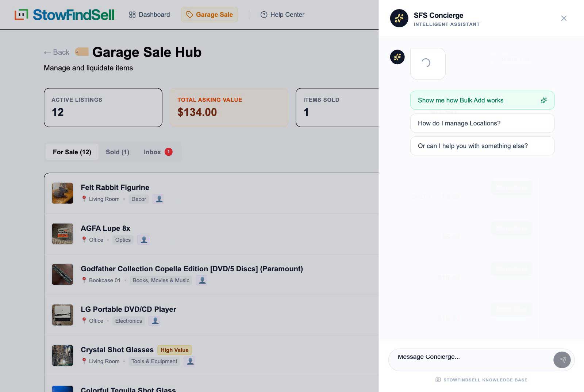Screen dimensions: 584x392
Task: Click the Help Center question mark icon
Action: pyautogui.click(x=264, y=15)
